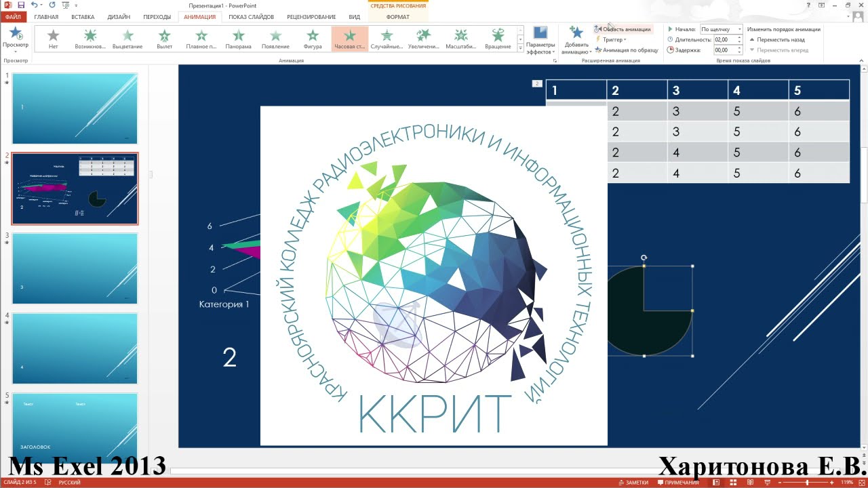This screenshot has width=868, height=488.
Task: Fit slide to current window icon
Action: [x=862, y=483]
